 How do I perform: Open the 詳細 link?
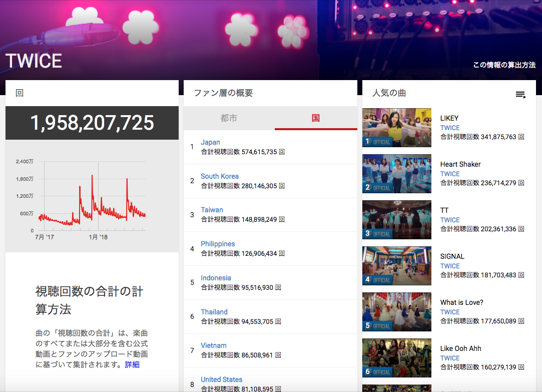[x=132, y=364]
